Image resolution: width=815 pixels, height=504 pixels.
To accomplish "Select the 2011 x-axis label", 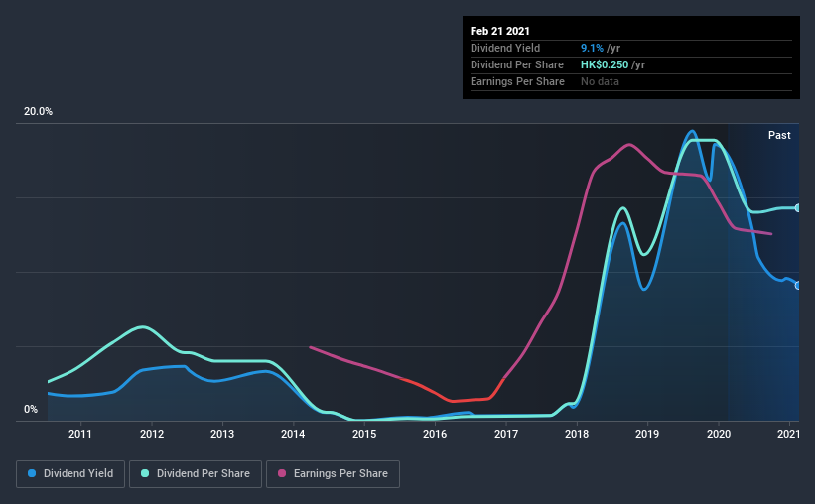I will click(80, 434).
